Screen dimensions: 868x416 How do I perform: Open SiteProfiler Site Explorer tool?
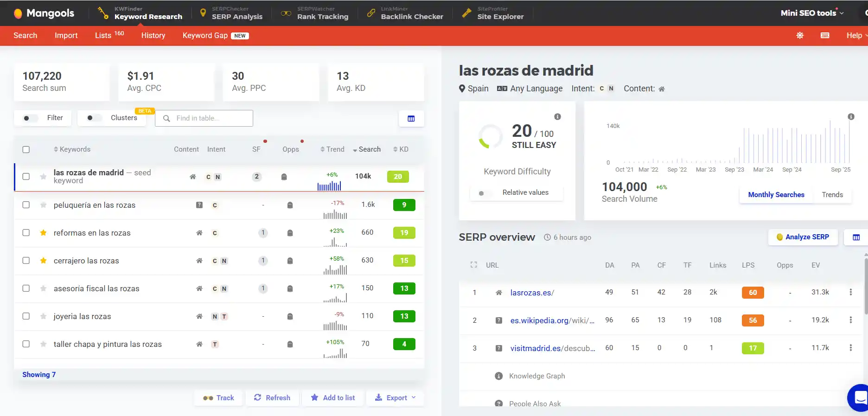(x=493, y=13)
